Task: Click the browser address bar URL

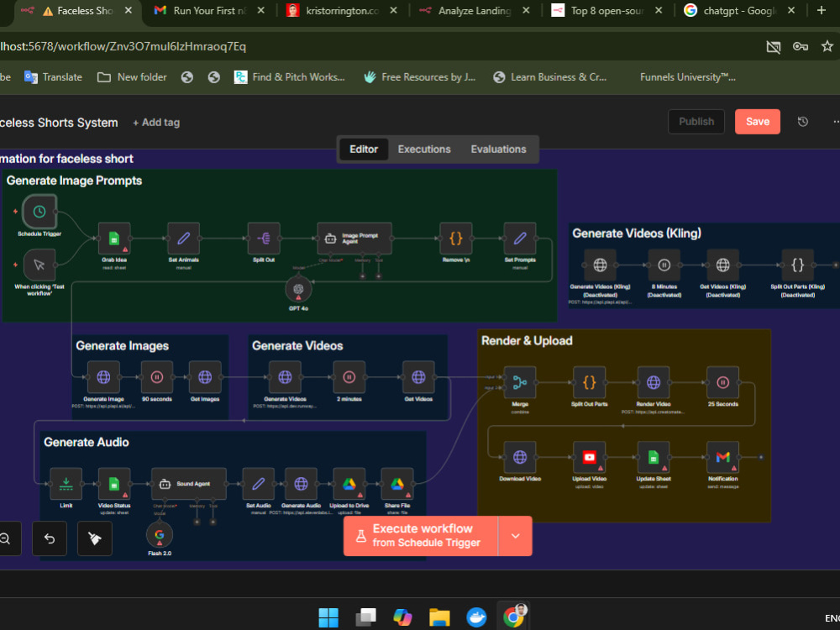Action: [x=123, y=46]
